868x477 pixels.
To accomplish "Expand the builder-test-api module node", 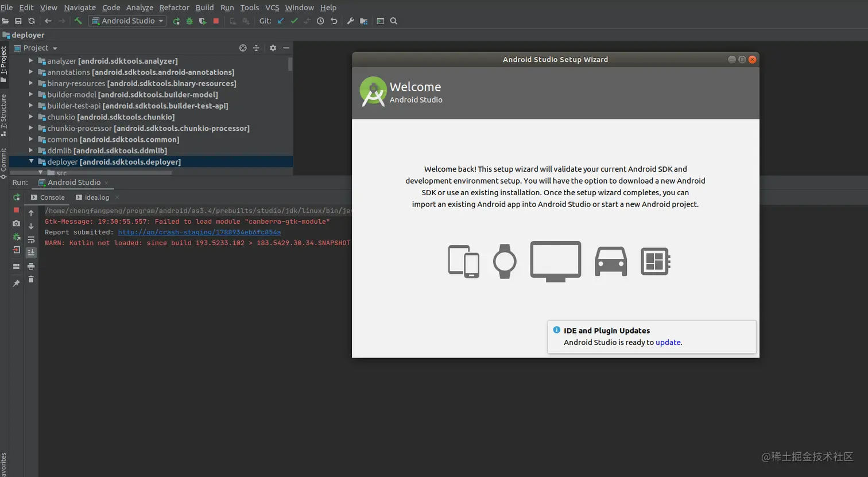I will 31,106.
